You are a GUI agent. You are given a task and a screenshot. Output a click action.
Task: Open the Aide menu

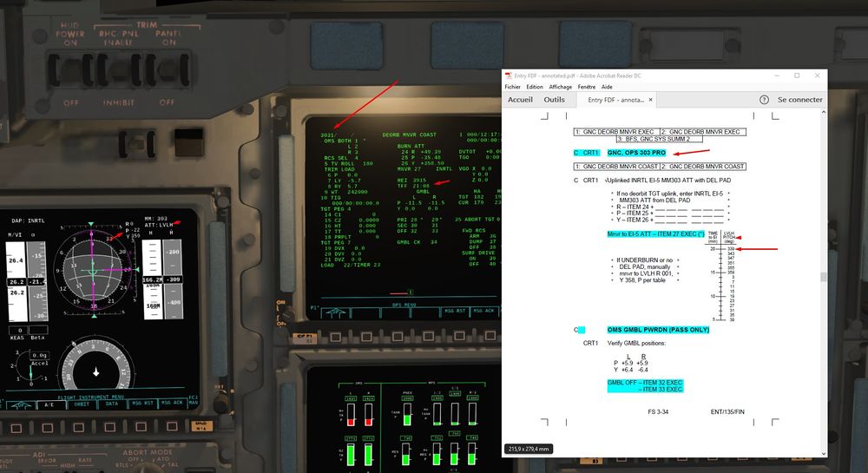607,87
